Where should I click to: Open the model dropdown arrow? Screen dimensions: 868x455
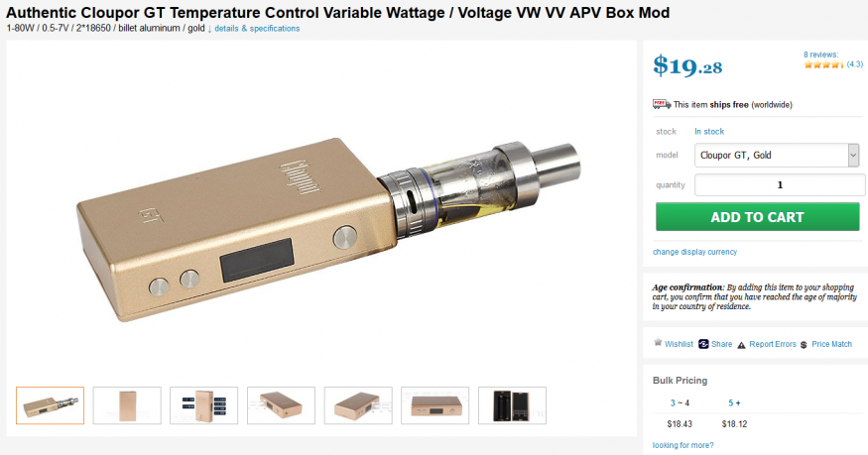[x=853, y=156]
